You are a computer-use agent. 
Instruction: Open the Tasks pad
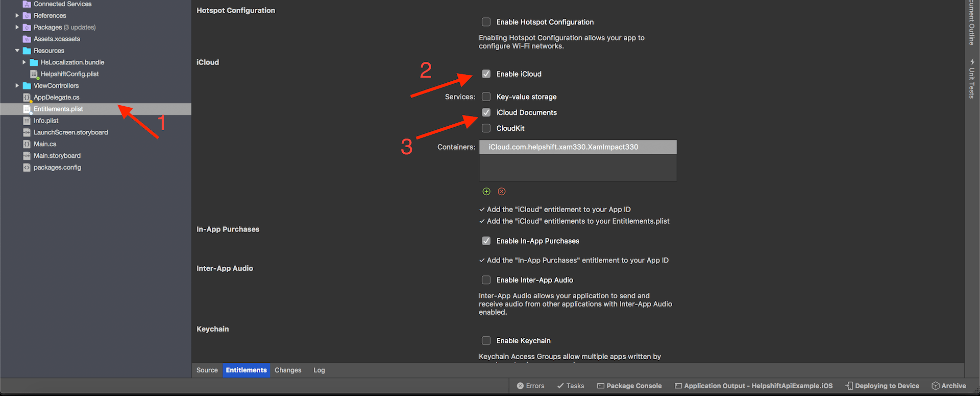pyautogui.click(x=571, y=386)
